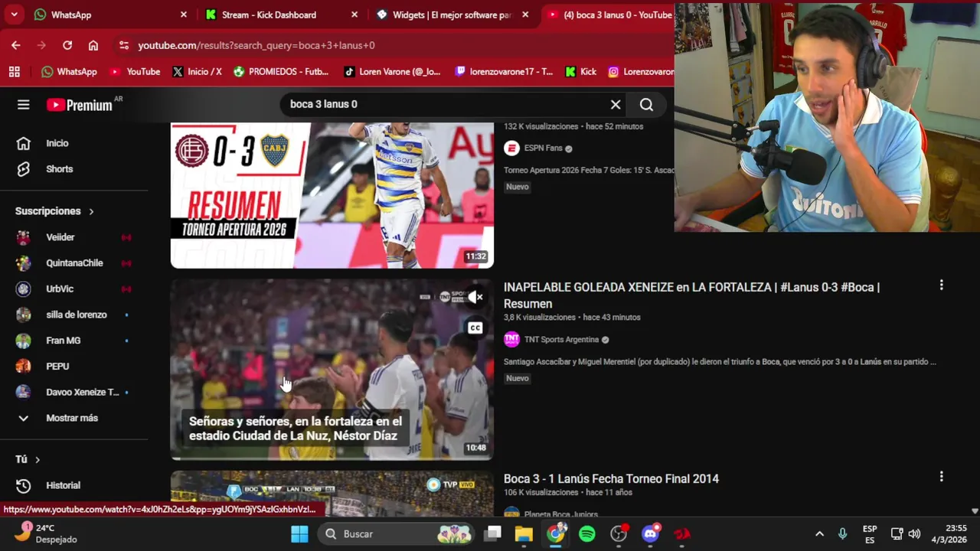Open the WhatsApp bookmark
Screen dimensions: 980x551
click(69, 72)
